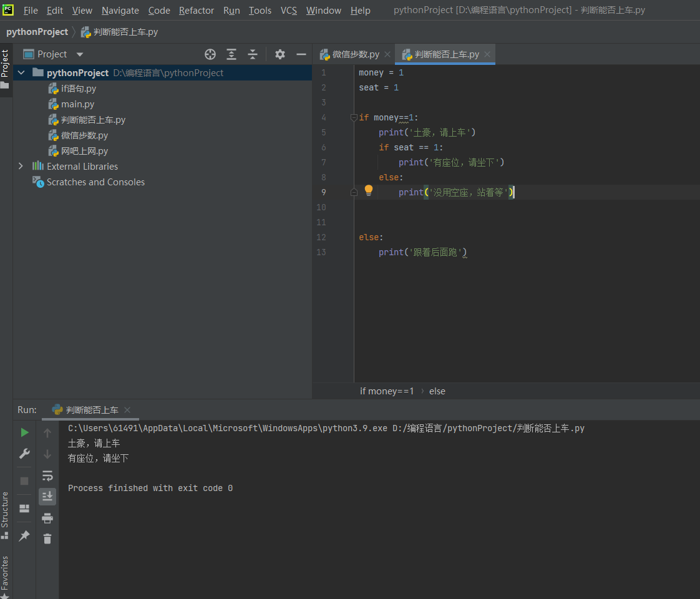
Task: Close the 判断能否上车.py editor tab
Action: click(x=487, y=54)
